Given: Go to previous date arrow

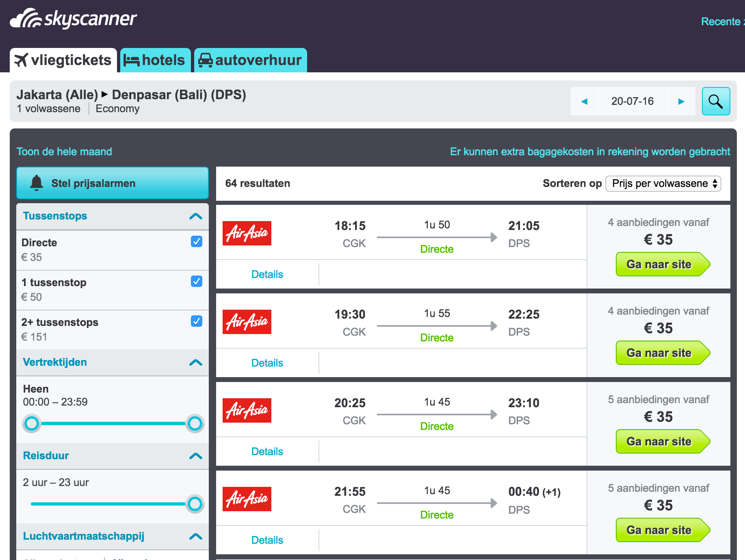Looking at the screenshot, I should [x=584, y=101].
